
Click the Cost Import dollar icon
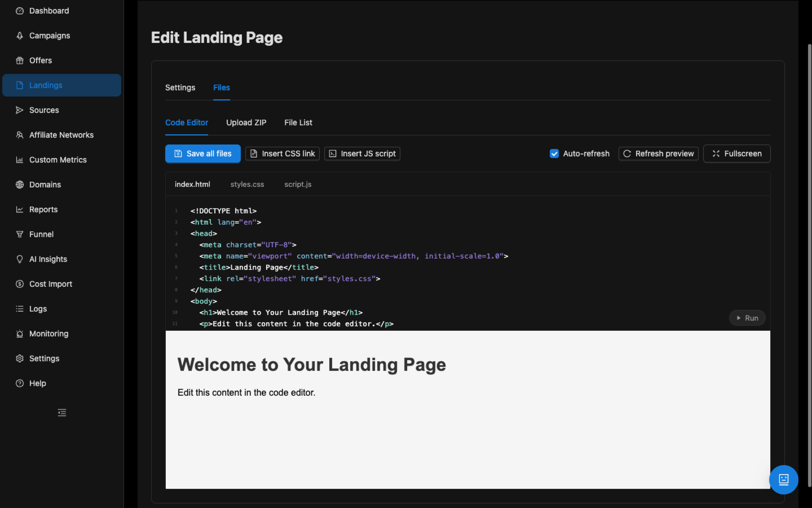coord(20,284)
